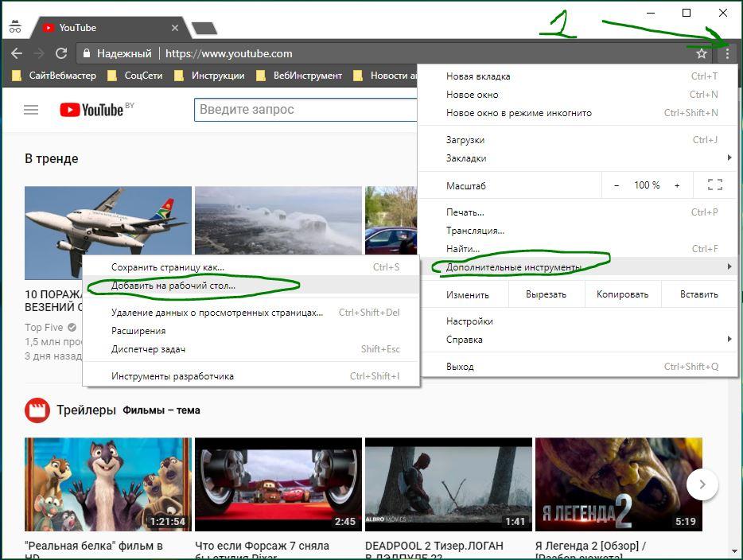Reload the YouTube page

point(61,53)
